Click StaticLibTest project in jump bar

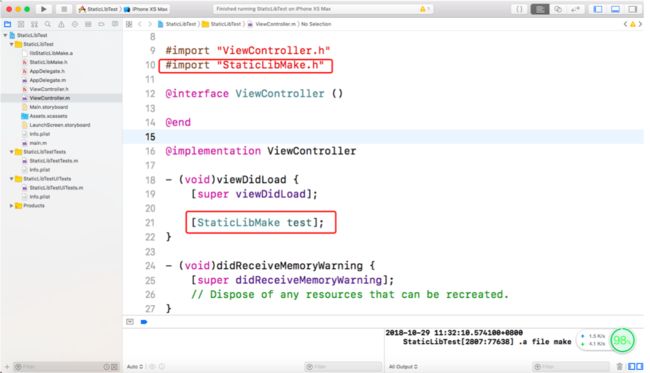pyautogui.click(x=177, y=24)
